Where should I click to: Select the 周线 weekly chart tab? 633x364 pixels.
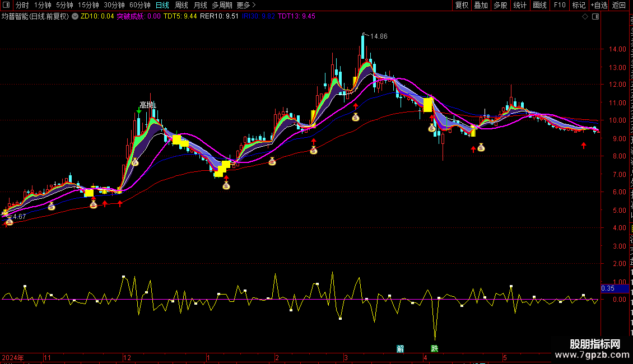181,5
